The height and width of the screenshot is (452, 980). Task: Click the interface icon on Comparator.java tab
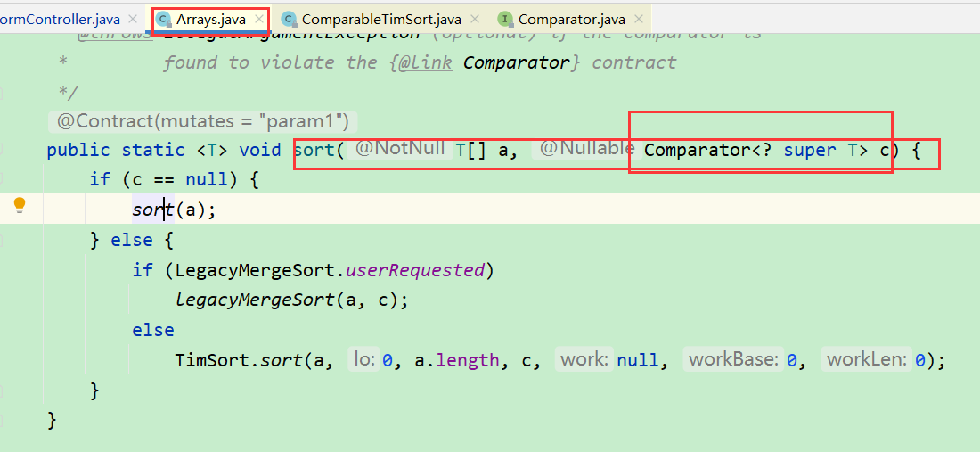(505, 20)
